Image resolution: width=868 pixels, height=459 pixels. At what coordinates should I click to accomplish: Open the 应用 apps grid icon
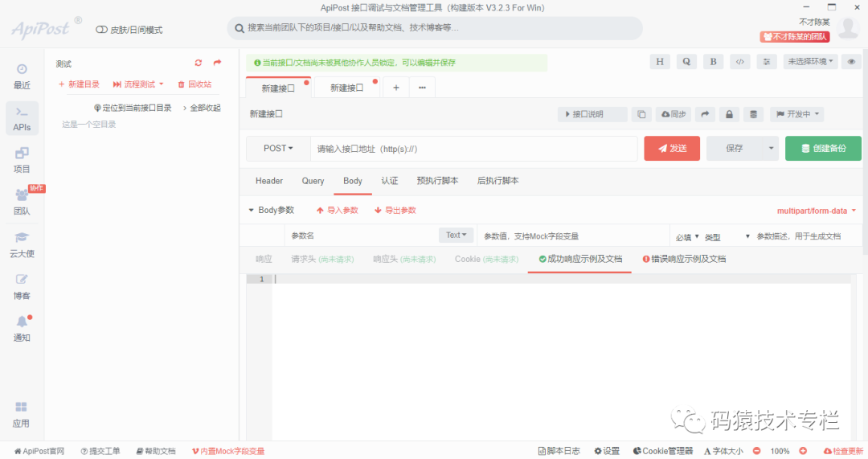[21, 415]
